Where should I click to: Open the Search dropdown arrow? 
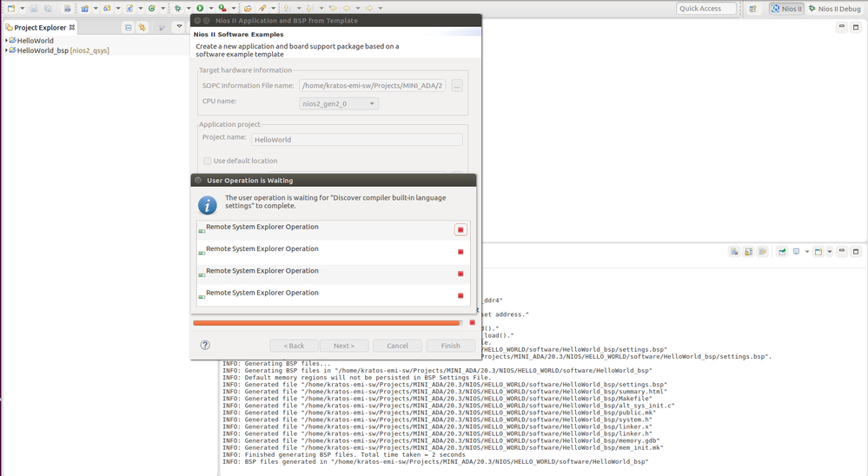pyautogui.click(x=273, y=9)
